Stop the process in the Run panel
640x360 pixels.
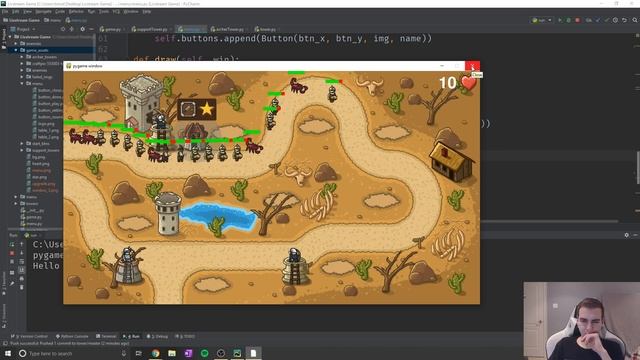pos(12,253)
